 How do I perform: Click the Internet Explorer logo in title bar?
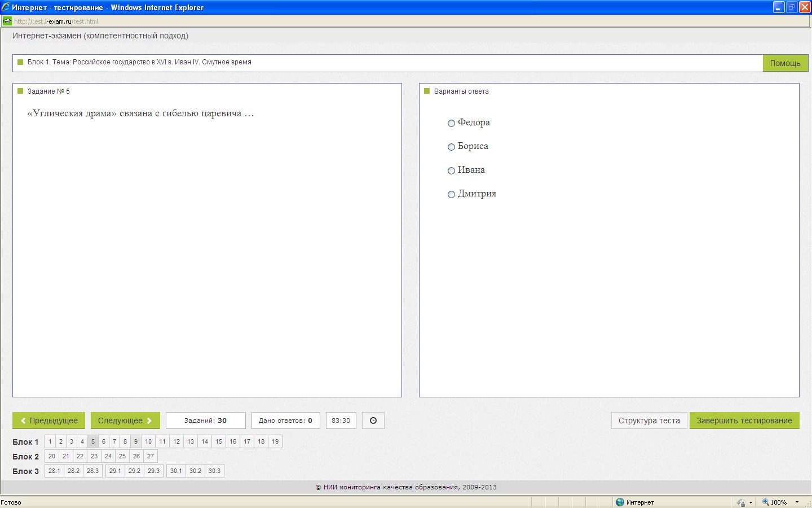(x=6, y=7)
